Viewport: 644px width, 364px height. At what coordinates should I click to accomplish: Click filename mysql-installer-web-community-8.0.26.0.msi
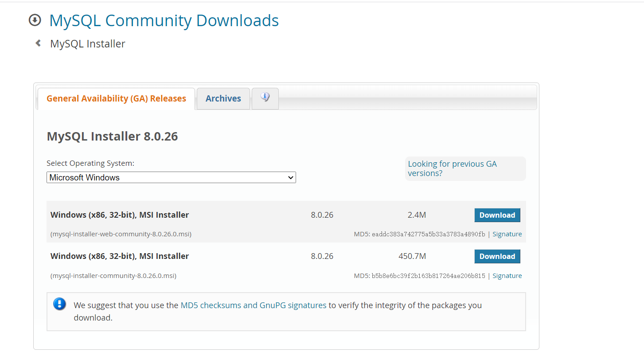pos(121,234)
